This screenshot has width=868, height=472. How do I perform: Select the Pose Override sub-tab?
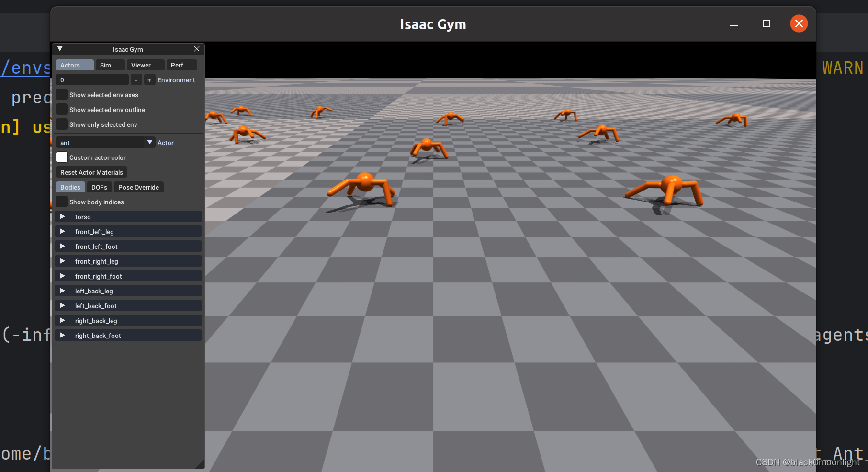point(138,187)
